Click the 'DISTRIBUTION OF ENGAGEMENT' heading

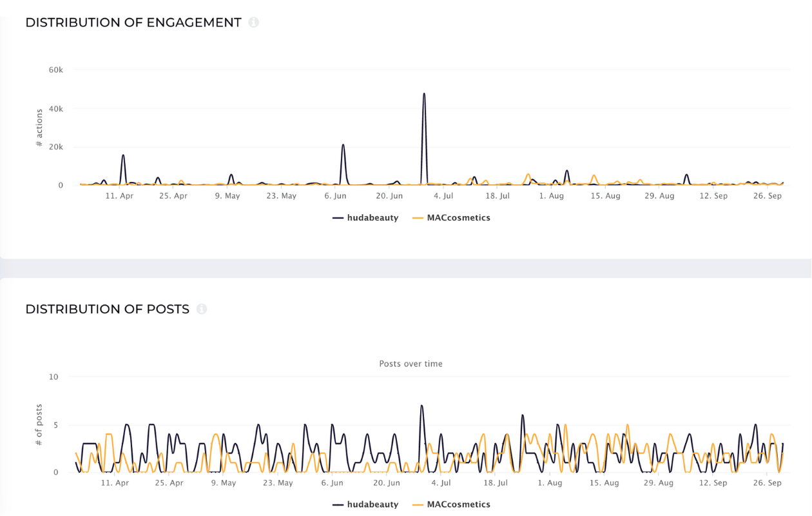[x=133, y=23]
